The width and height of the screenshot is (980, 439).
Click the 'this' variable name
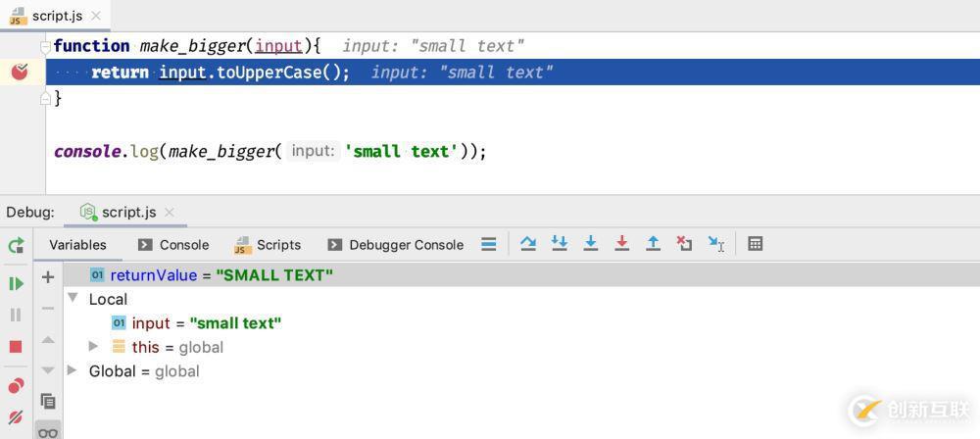pyautogui.click(x=146, y=347)
